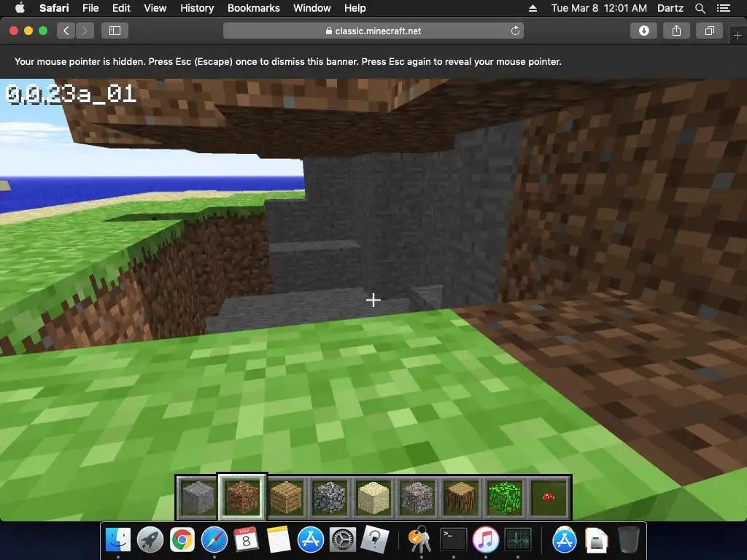Open Terminal from the Dock
747x560 pixels.
click(x=453, y=540)
